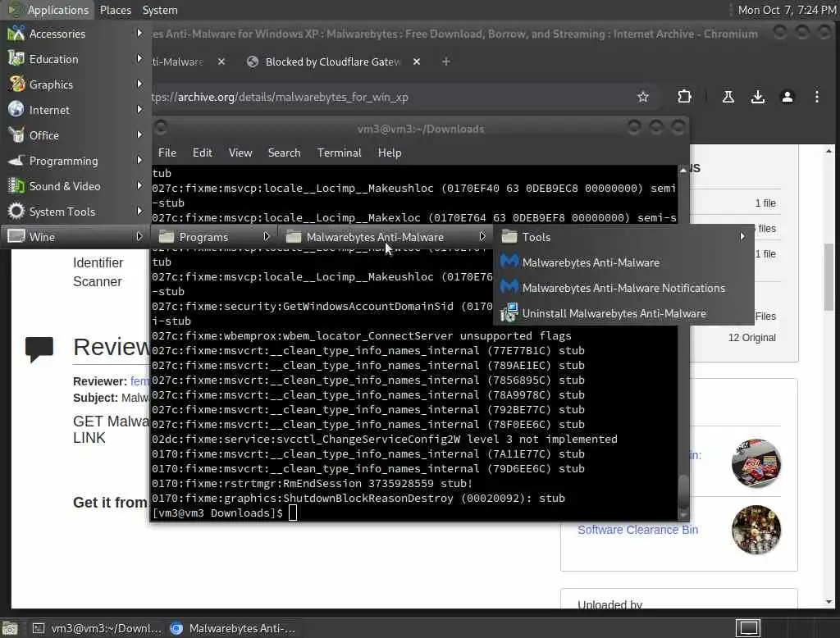Expand System Tools submenu arrow
840x638 pixels.
(x=139, y=211)
